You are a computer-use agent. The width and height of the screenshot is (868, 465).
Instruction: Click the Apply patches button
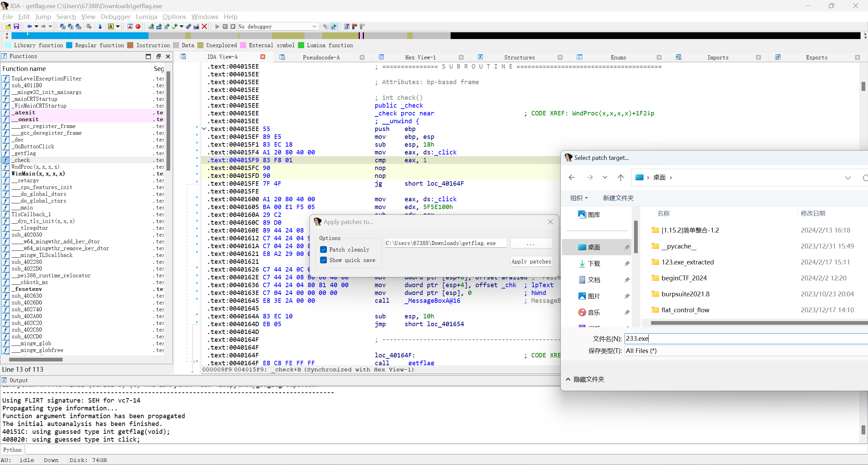tap(531, 261)
